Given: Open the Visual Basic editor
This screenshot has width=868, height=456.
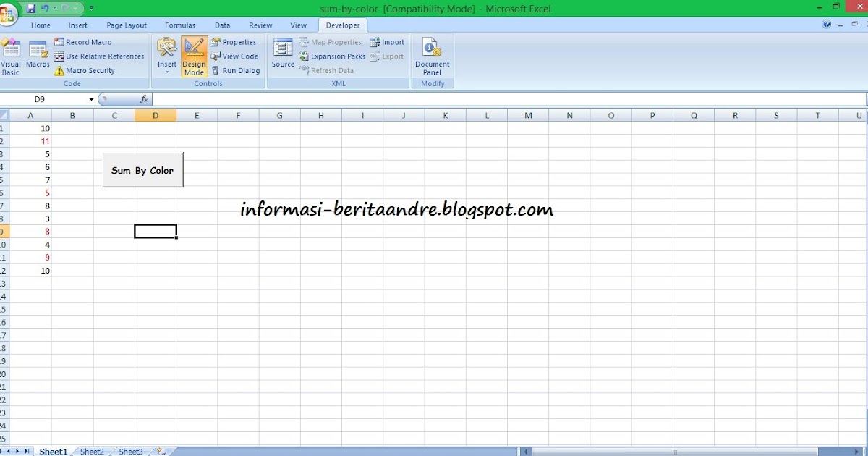Looking at the screenshot, I should (x=11, y=58).
